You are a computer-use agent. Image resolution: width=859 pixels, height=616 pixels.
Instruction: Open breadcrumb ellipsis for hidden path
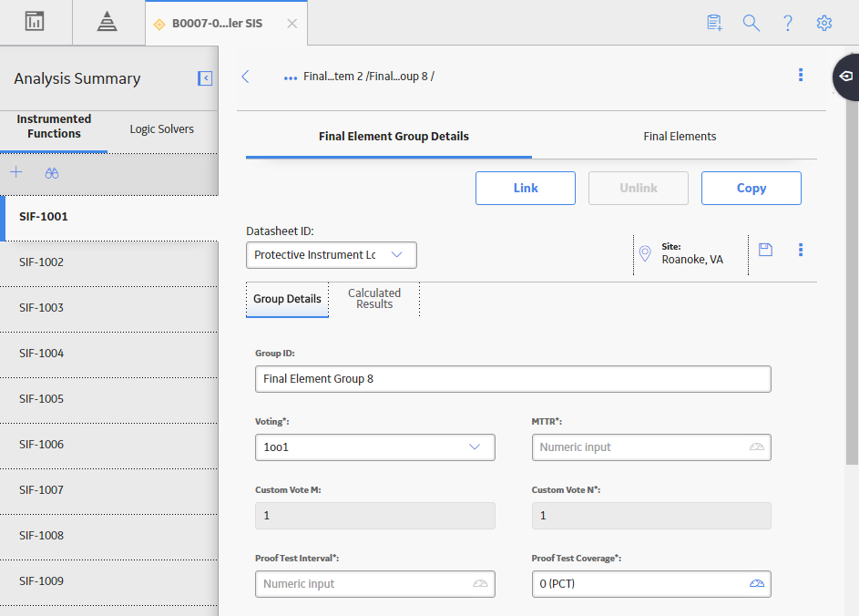(x=291, y=77)
